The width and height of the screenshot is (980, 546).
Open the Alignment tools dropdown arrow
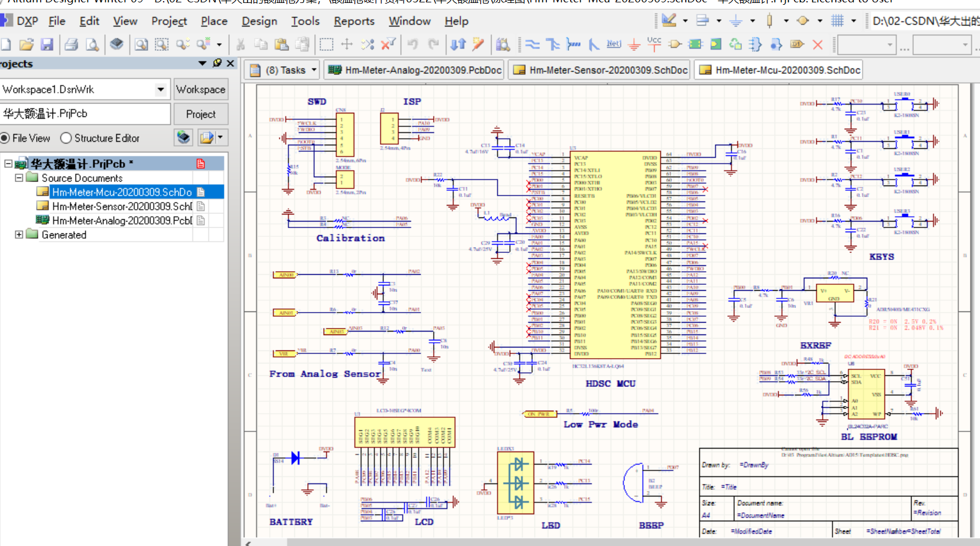coord(719,21)
